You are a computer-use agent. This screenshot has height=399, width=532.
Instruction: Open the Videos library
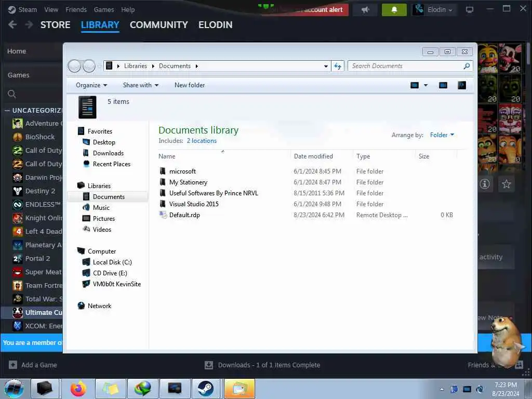(x=102, y=229)
